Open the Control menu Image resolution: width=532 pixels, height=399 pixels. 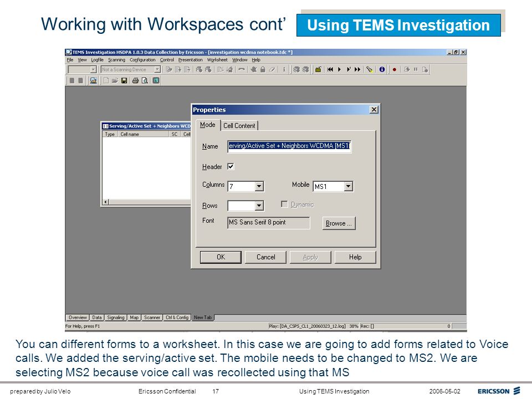click(x=167, y=60)
